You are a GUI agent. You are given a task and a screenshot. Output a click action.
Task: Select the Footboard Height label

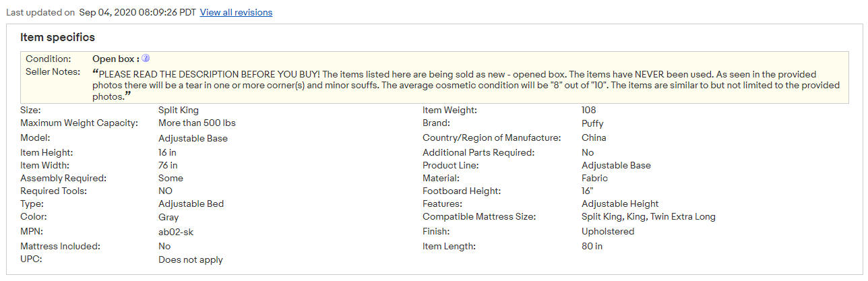click(x=464, y=191)
